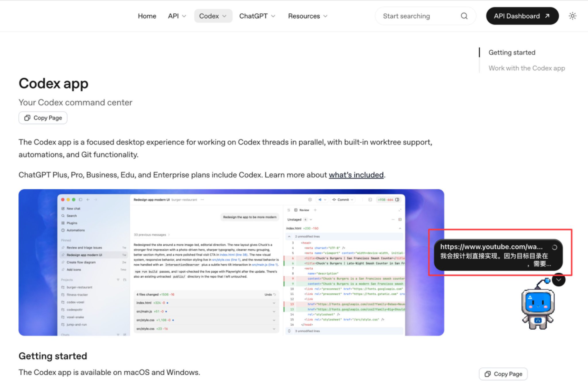
Task: Toggle the light/dark theme sun icon
Action: click(572, 16)
